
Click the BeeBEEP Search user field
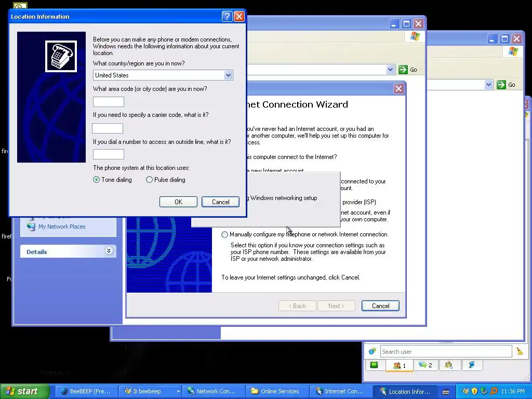pos(446,352)
